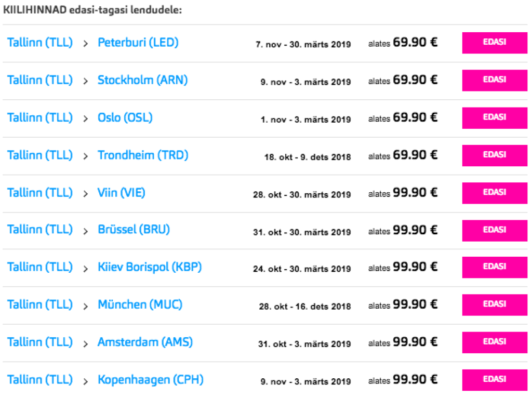The image size is (532, 398).
Task: Click EDASI button in Brüssel (BRU) row
Action: click(494, 230)
